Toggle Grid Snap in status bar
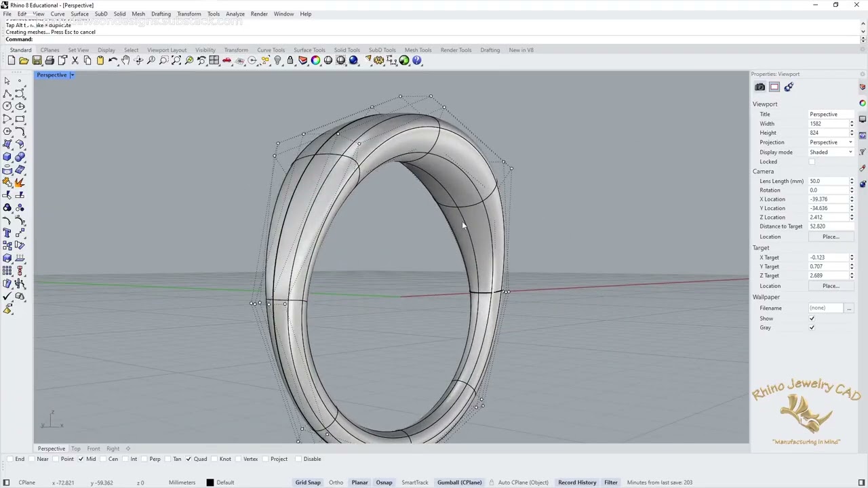Viewport: 868px width, 488px height. tap(308, 483)
